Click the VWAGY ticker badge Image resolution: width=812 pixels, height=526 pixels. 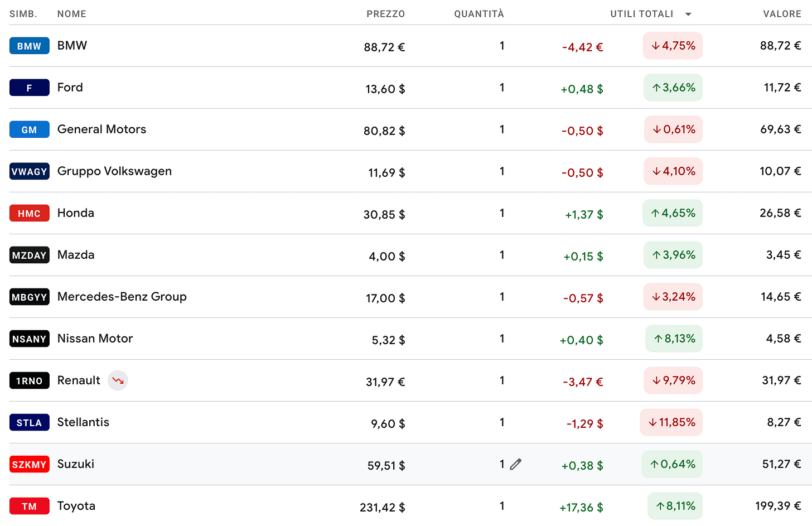pos(30,171)
